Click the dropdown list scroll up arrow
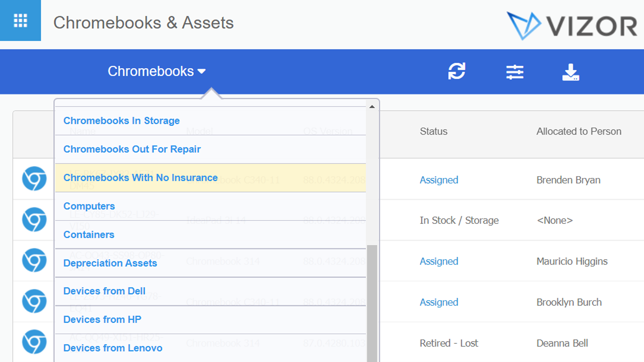Image resolution: width=644 pixels, height=362 pixels. pyautogui.click(x=372, y=107)
